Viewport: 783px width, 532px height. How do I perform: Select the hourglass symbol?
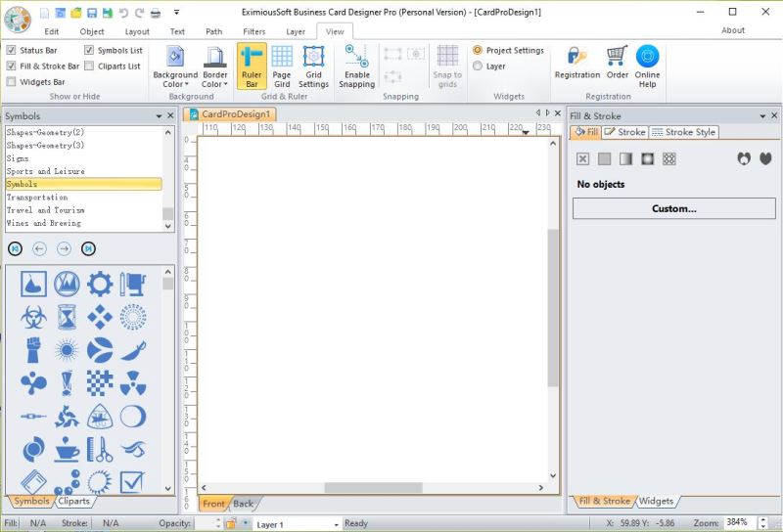point(67,317)
